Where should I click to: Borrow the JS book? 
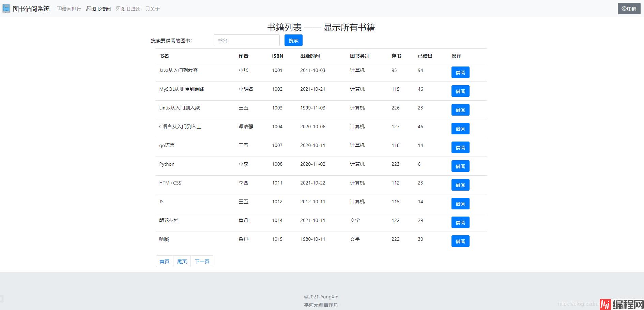460,204
